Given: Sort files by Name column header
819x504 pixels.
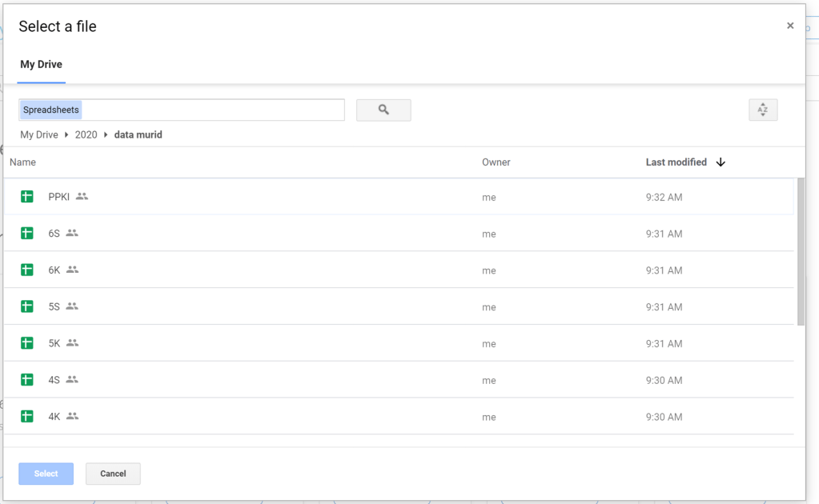Looking at the screenshot, I should pos(22,162).
